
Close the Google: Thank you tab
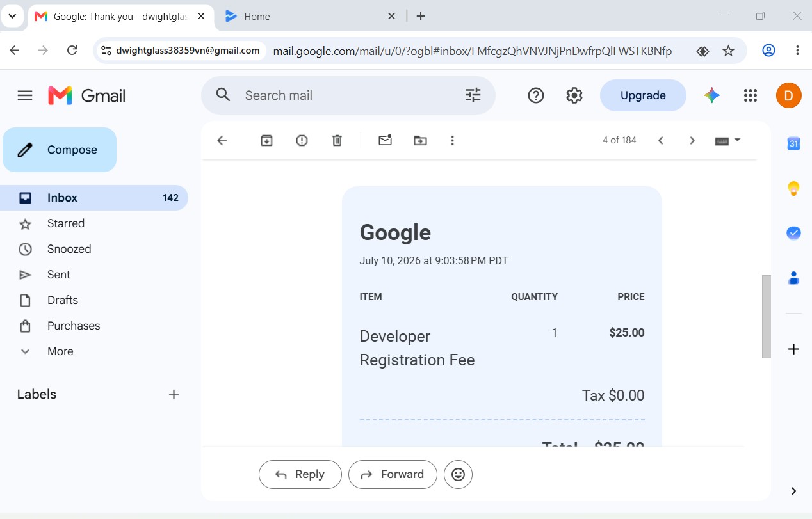pyautogui.click(x=201, y=16)
